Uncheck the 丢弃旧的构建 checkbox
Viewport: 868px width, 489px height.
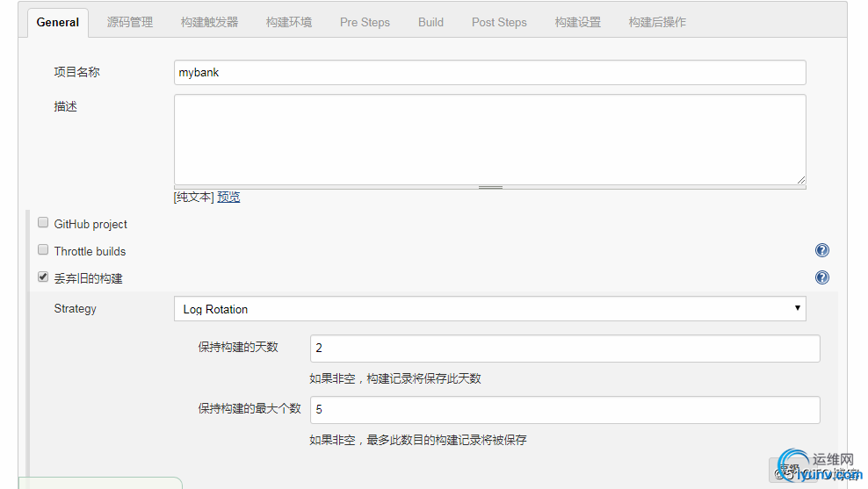click(x=43, y=277)
